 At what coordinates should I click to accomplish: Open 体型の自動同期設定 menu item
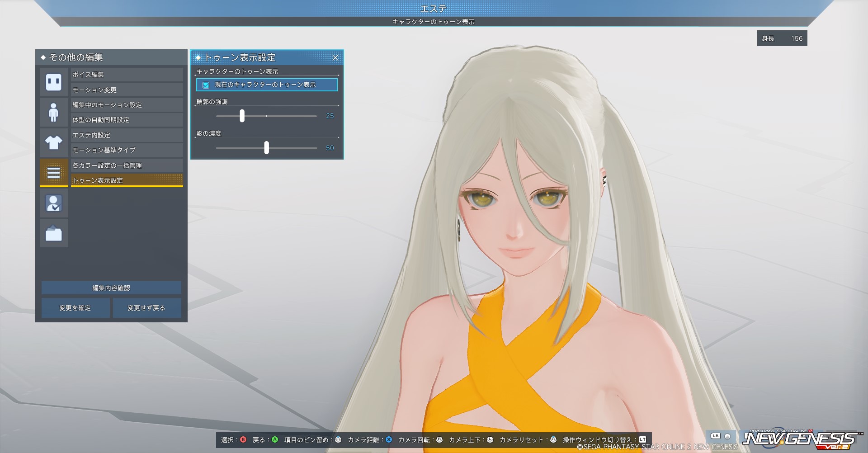[127, 120]
